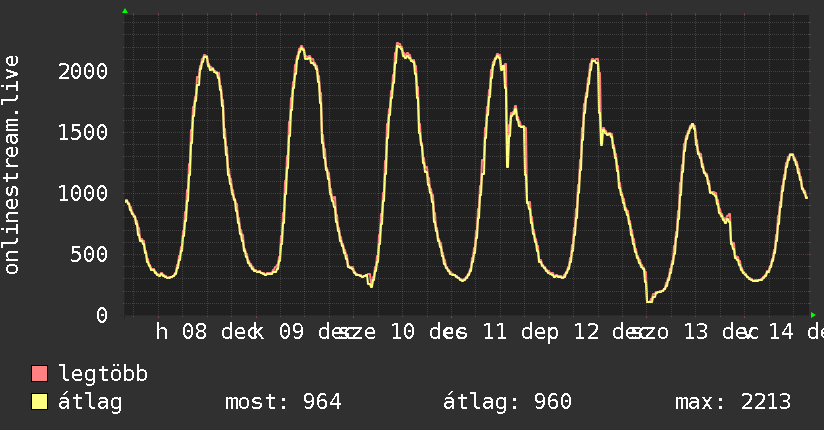Click the red legtöbb legend color swatch
The image size is (824, 430).
point(40,374)
